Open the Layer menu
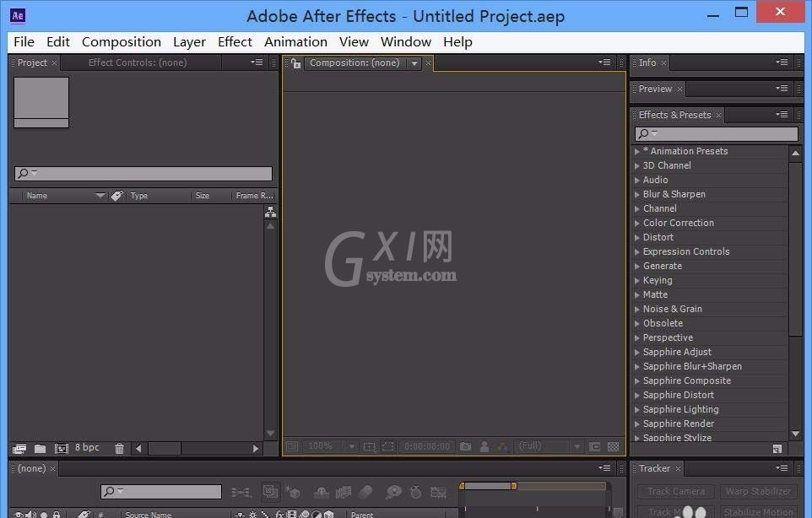Screen dimensions: 812x518 [189, 42]
